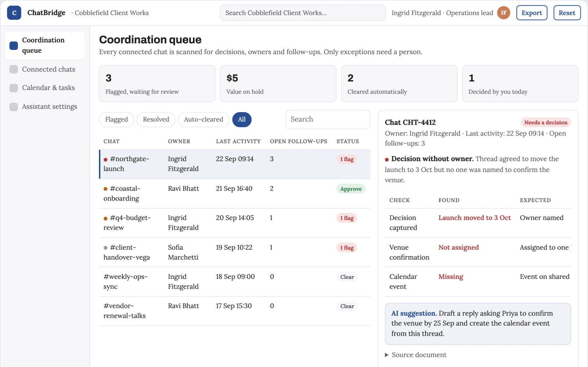
Task: Click the 1 flag badge for #northgate-launch
Action: pyautogui.click(x=347, y=159)
